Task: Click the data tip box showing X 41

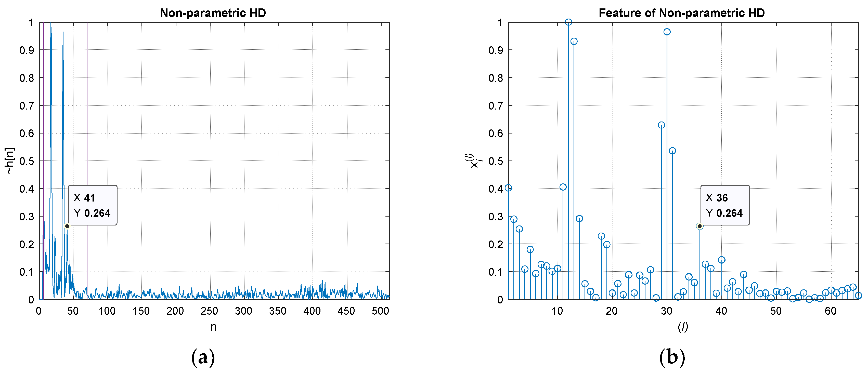Action: pos(93,205)
